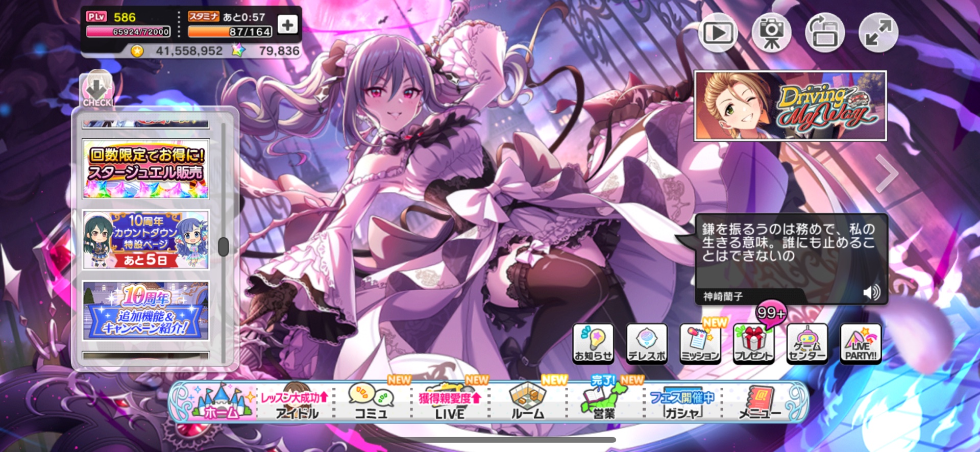The image size is (980, 452).
Task: Tap the PLv 586 level label
Action: coord(111,17)
